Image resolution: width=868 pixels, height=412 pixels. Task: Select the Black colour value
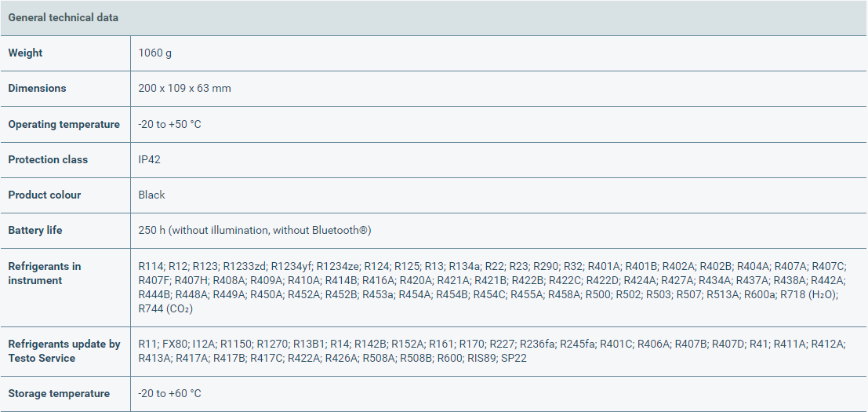(151, 195)
